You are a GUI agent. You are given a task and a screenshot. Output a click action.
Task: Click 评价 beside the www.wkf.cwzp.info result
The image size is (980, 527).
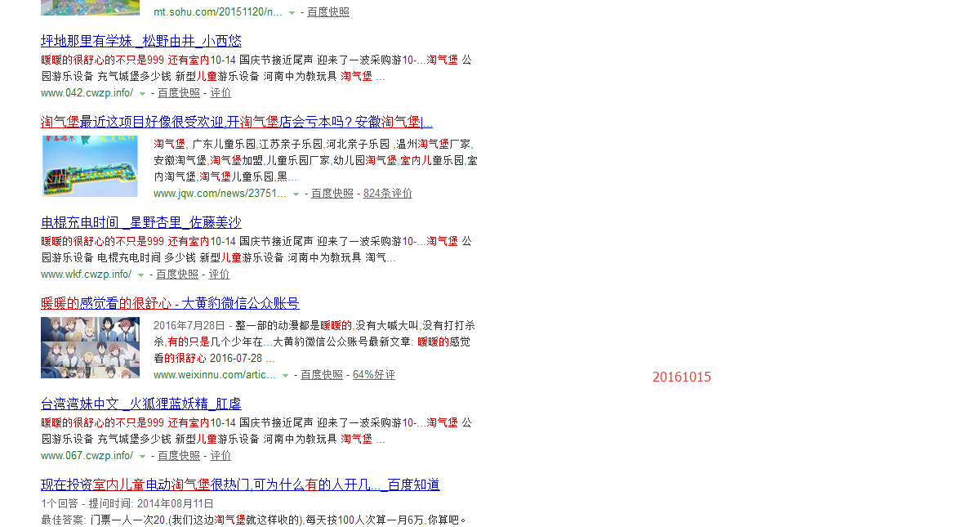pos(219,275)
